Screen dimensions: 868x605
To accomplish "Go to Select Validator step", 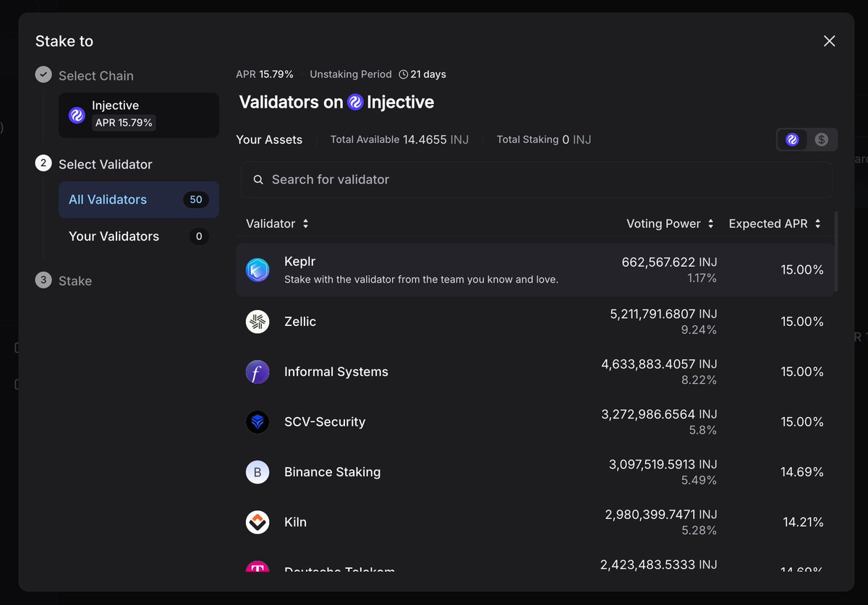I will pos(94,164).
